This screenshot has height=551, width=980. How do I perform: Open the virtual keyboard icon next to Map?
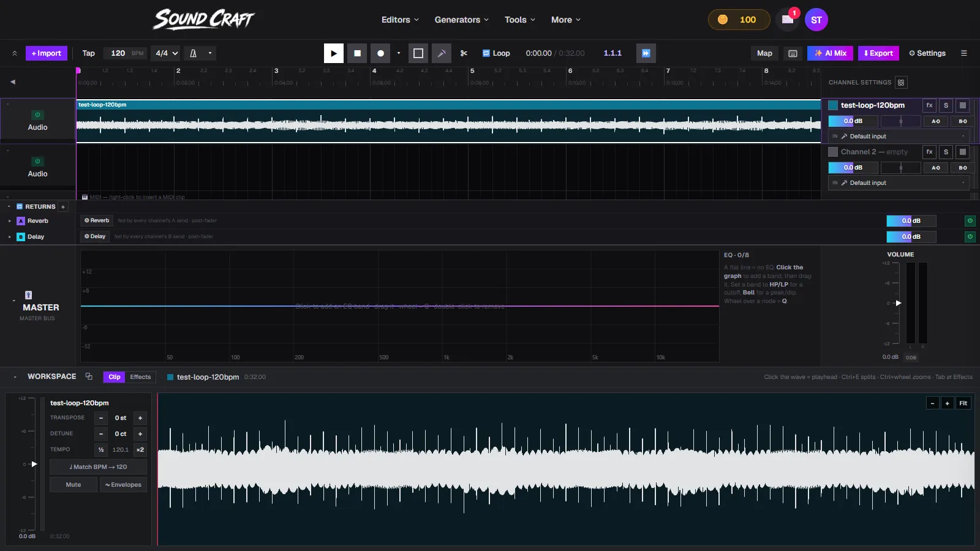tap(793, 53)
